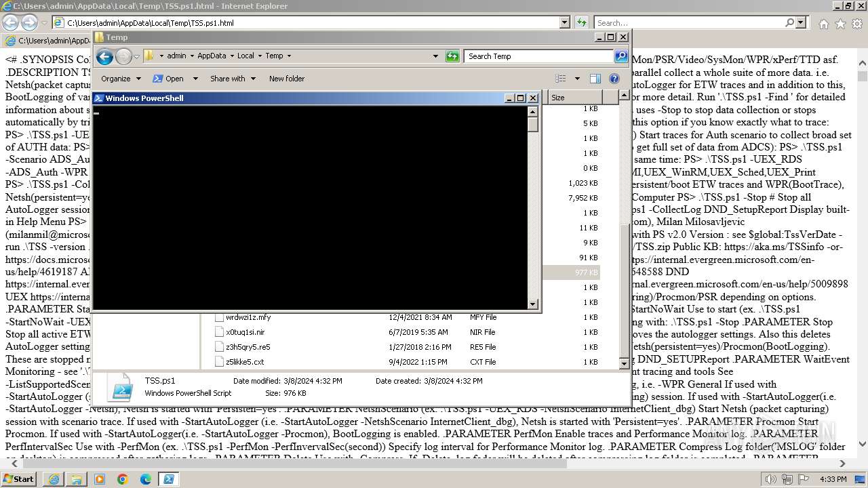Expand IE address bar dropdown
Image resolution: width=868 pixels, height=488 pixels.
point(565,22)
